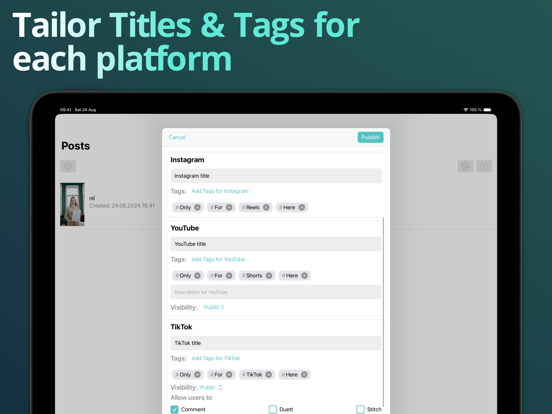Click the YouTube section heading
This screenshot has height=414, width=552.
(x=185, y=228)
